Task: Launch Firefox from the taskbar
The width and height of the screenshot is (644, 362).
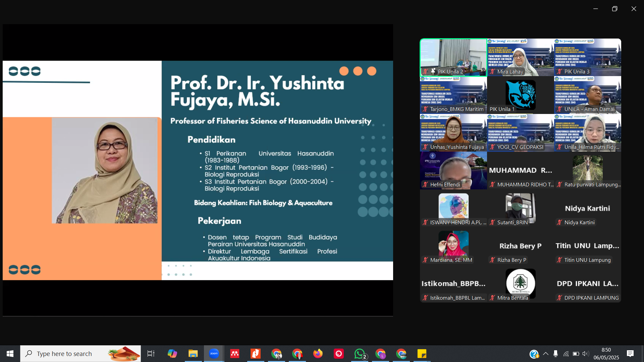Action: (x=318, y=354)
